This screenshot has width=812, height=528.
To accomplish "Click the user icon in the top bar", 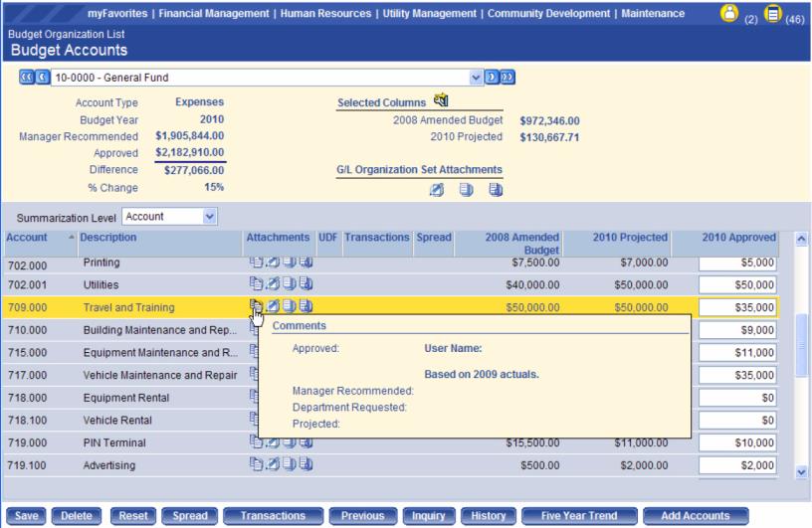I will pyautogui.click(x=729, y=14).
